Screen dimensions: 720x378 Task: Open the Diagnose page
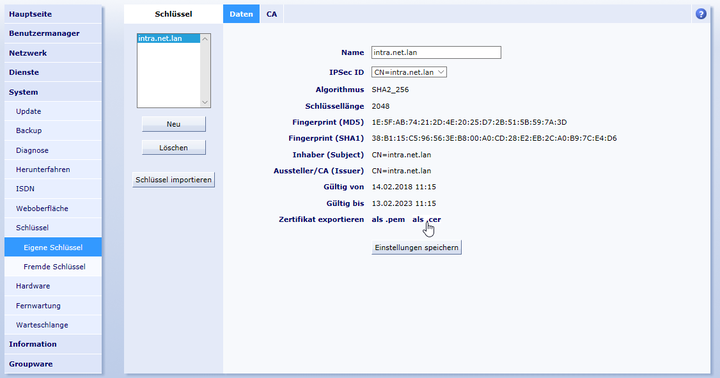pyautogui.click(x=53, y=150)
